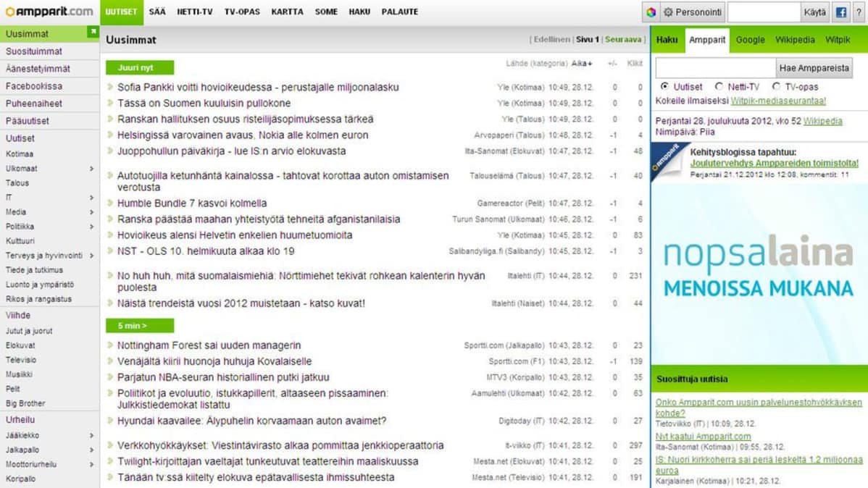Expand the Politiikka category arrow
Screen dimensions: 868x488
tap(91, 227)
